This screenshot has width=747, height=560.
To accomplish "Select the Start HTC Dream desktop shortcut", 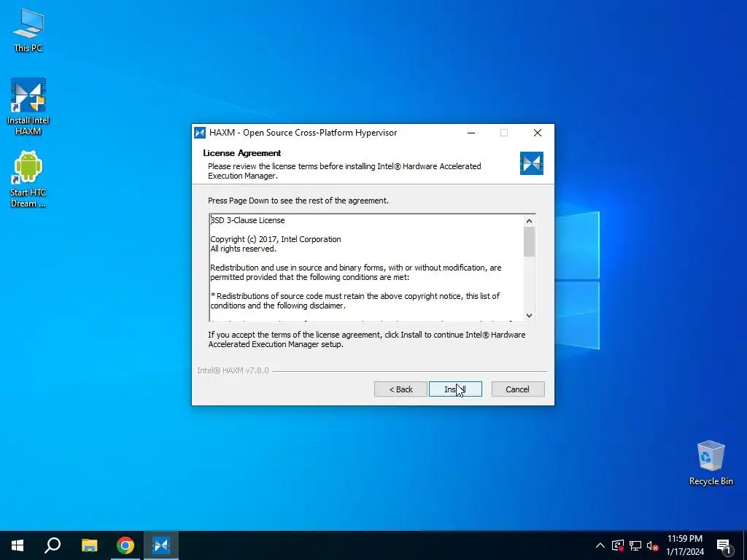I will (x=28, y=179).
